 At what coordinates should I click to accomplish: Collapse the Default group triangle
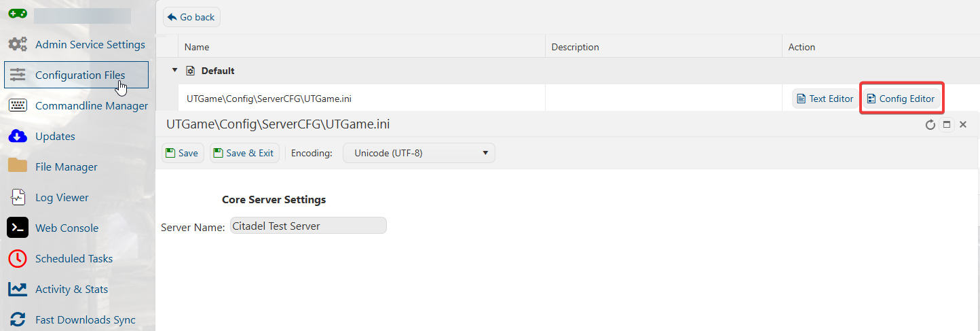click(x=174, y=70)
